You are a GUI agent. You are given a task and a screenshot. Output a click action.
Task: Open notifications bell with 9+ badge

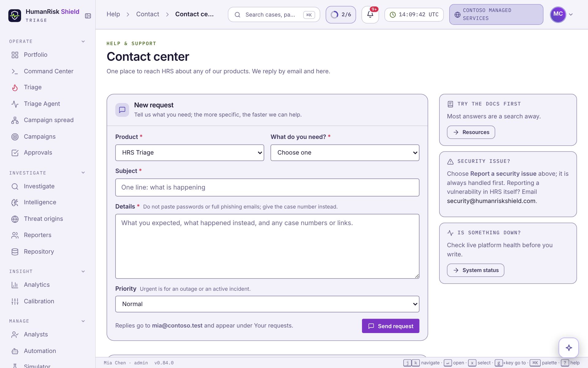point(370,14)
